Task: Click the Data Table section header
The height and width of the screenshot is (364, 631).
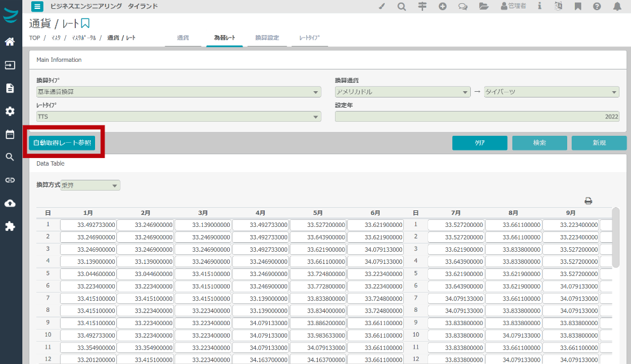Action: tap(50, 164)
